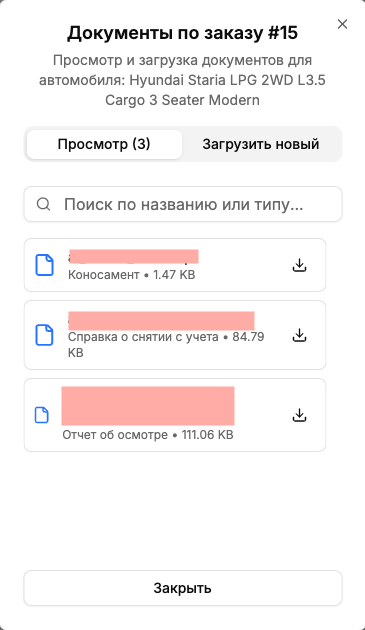
Task: Download the Коносамент document
Action: (x=299, y=265)
